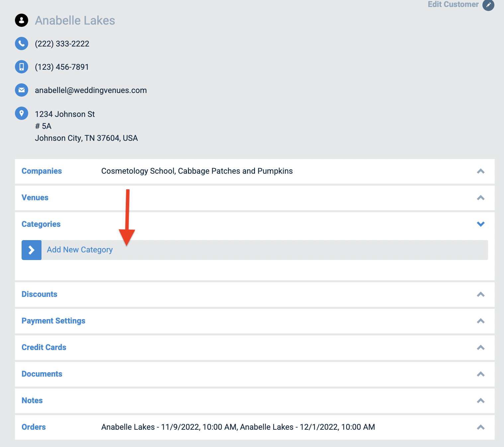Screen dimensions: 504x447
Task: Click phone number (222) 333-2222
Action: pos(62,44)
